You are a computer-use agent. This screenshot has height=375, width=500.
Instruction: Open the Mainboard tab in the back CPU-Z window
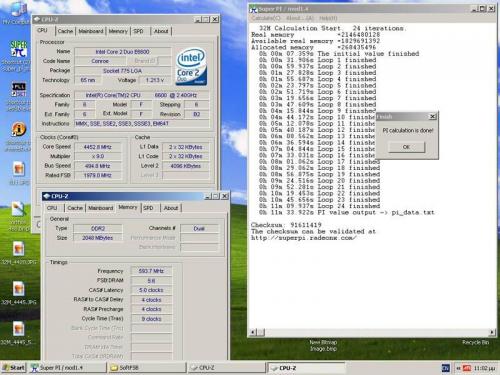point(91,31)
